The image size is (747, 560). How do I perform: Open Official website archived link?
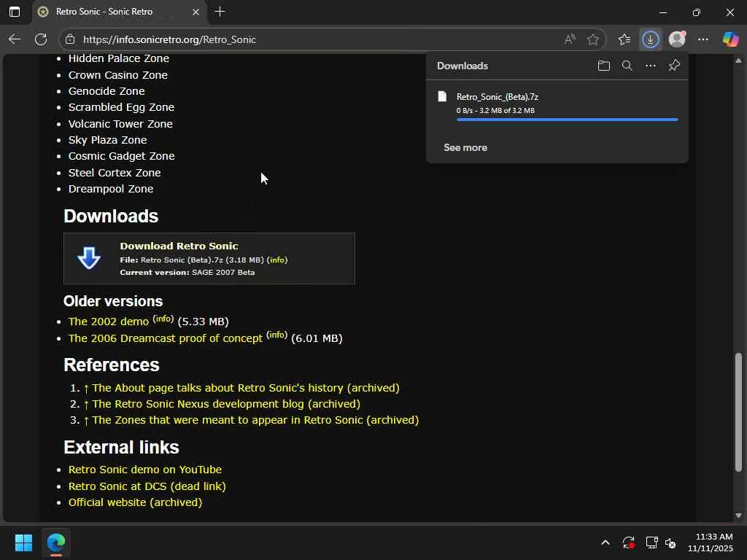(x=135, y=502)
